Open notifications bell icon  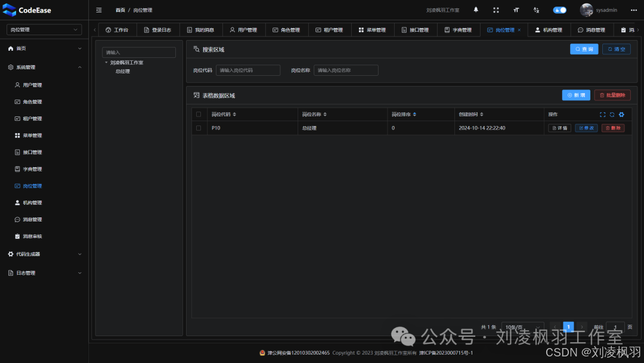[476, 10]
